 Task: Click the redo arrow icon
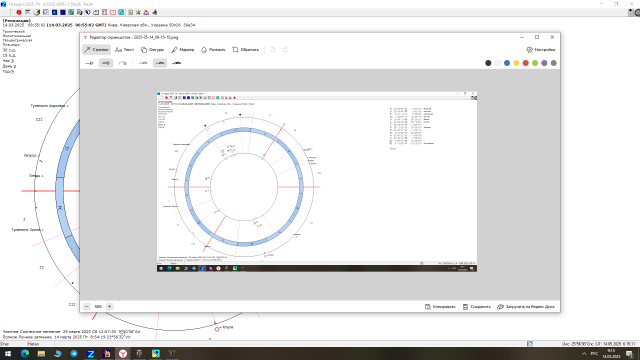[x=285, y=50]
